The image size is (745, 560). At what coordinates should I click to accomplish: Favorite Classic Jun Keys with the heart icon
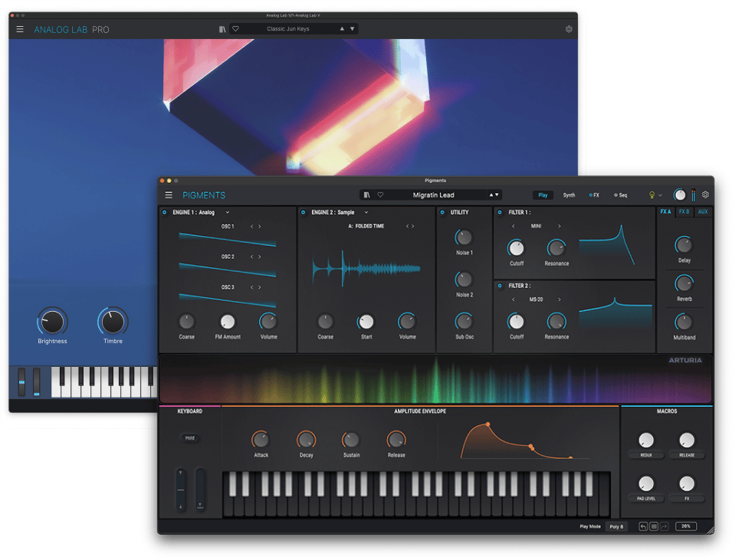click(235, 29)
